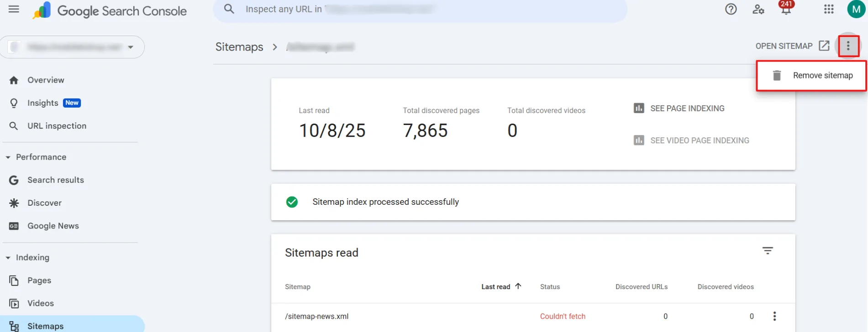
Task: Open the kebab menu on the sitemap-news.xml row
Action: [x=774, y=316]
